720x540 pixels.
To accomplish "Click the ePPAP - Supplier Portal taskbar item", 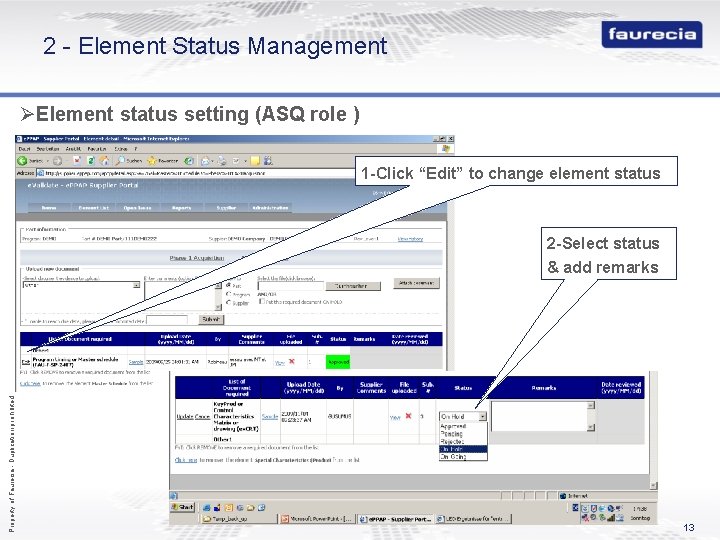I will 395,519.
